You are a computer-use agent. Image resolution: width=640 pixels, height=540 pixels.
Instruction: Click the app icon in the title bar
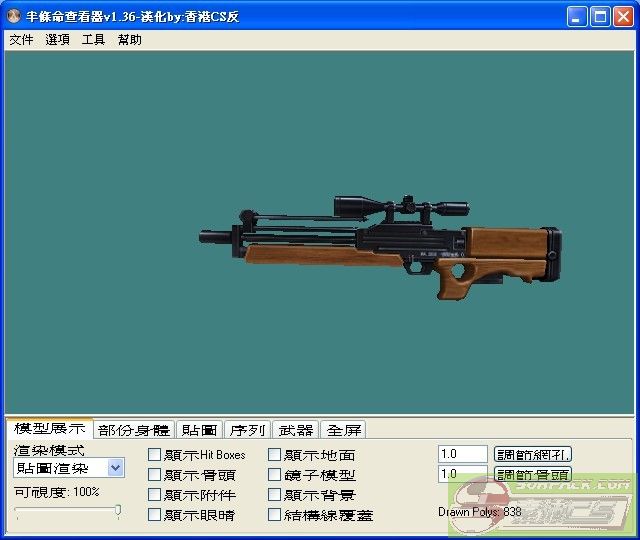[14, 17]
